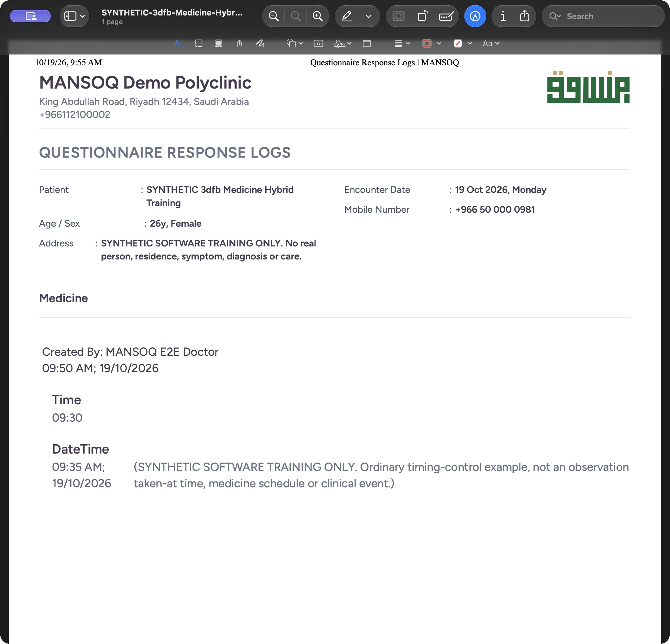The image size is (670, 644).
Task: Open the Text Style Aa menu
Action: click(x=491, y=43)
